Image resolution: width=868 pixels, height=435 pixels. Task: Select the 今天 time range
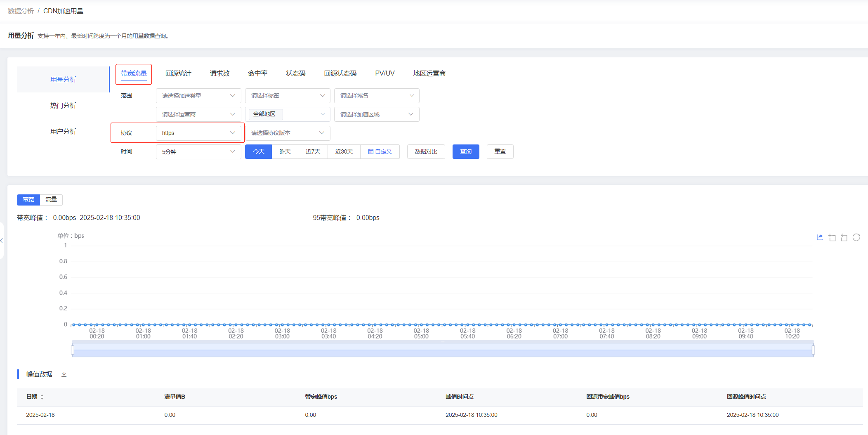coord(259,151)
